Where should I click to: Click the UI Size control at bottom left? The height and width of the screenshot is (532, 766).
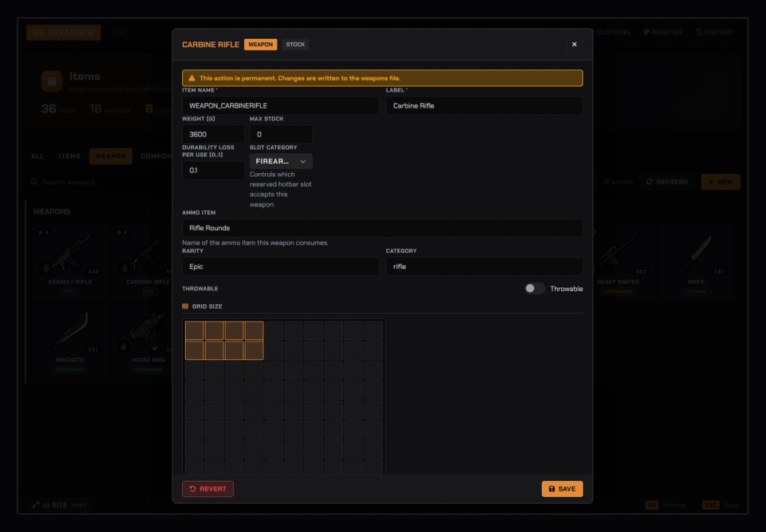58,505
